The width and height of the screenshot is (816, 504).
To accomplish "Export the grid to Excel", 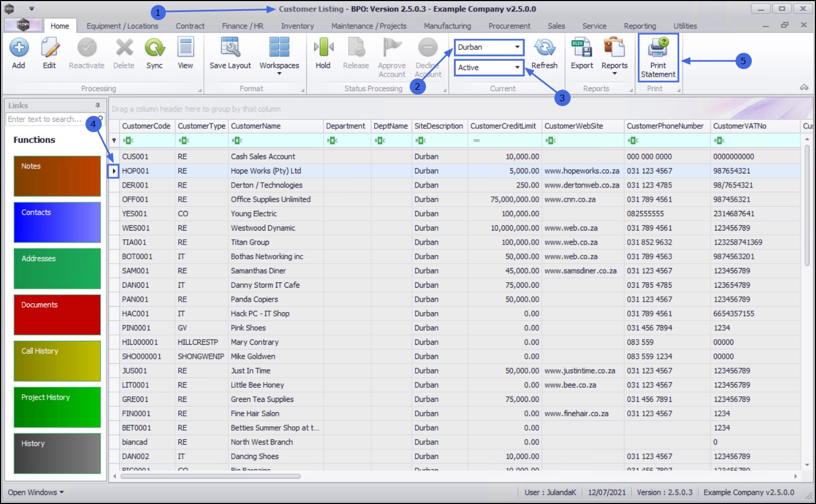I will point(582,53).
